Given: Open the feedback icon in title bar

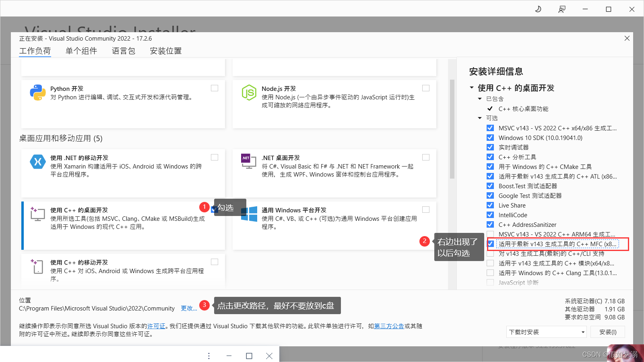Looking at the screenshot, I should tap(562, 9).
